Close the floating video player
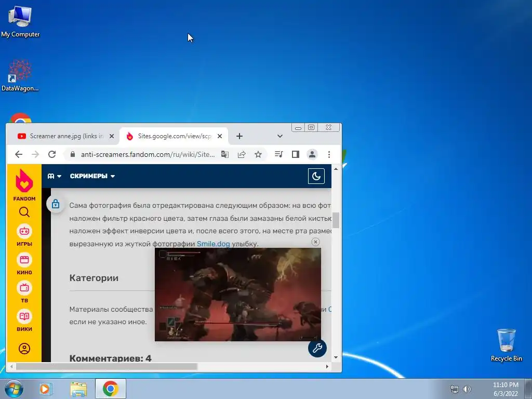The width and height of the screenshot is (532, 399). point(315,242)
